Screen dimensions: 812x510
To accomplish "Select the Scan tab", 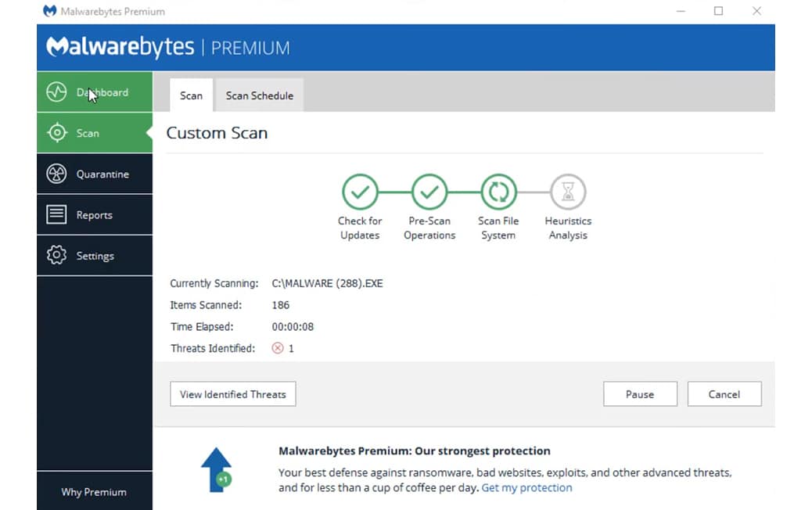I will click(x=191, y=95).
